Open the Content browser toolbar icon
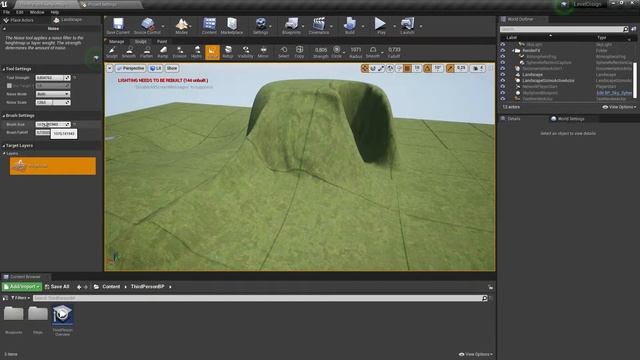The height and width of the screenshot is (360, 640). (209, 26)
